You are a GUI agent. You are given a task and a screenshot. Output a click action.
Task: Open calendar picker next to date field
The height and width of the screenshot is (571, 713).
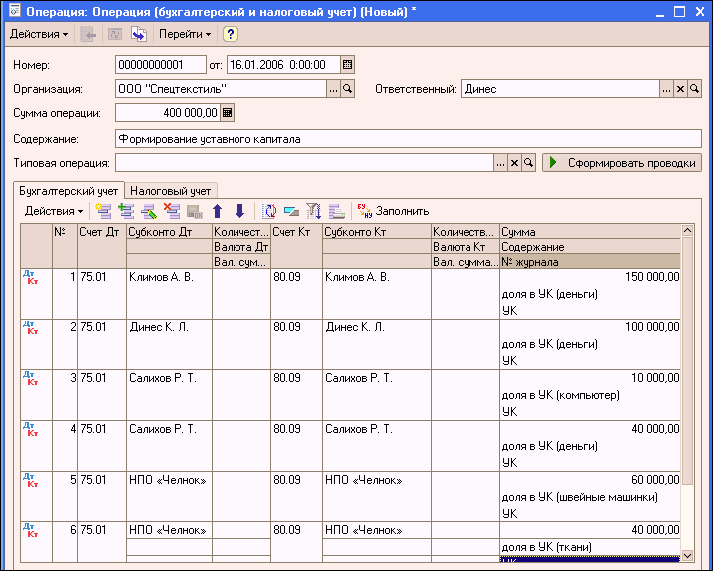pyautogui.click(x=348, y=64)
